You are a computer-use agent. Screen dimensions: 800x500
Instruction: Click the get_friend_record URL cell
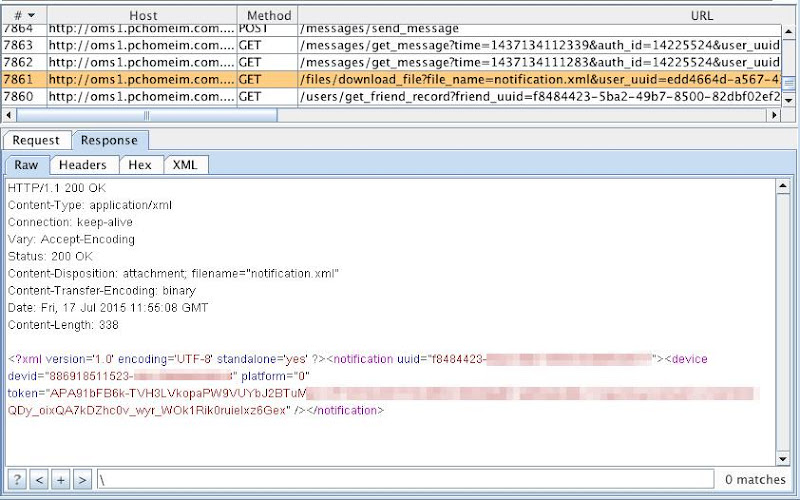pos(540,97)
